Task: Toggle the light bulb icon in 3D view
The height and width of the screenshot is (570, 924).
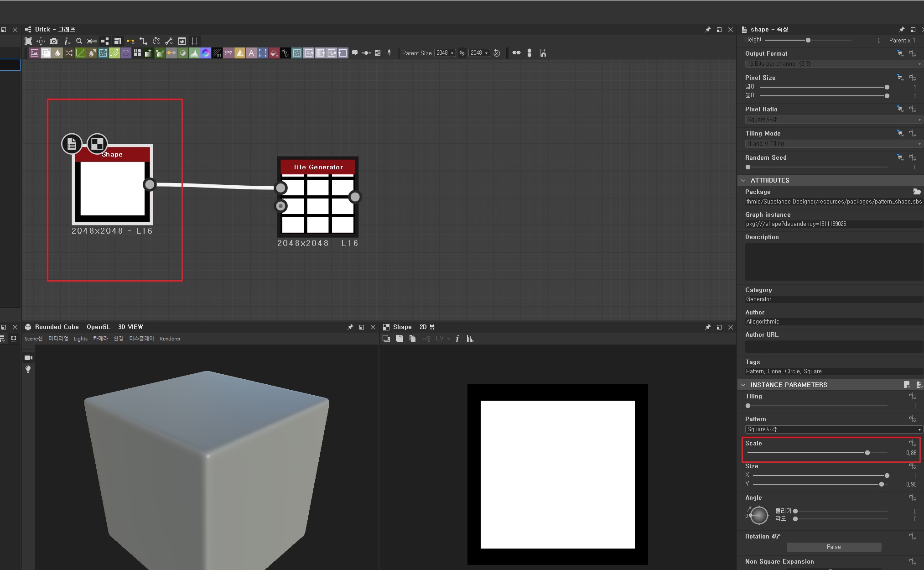Action: tap(28, 369)
